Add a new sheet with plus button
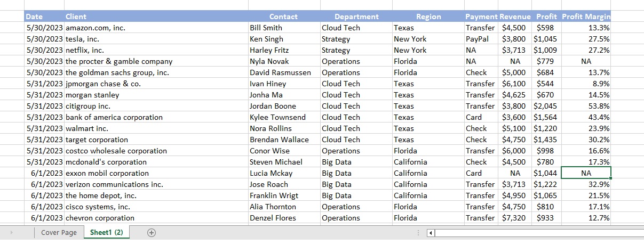 [152, 233]
